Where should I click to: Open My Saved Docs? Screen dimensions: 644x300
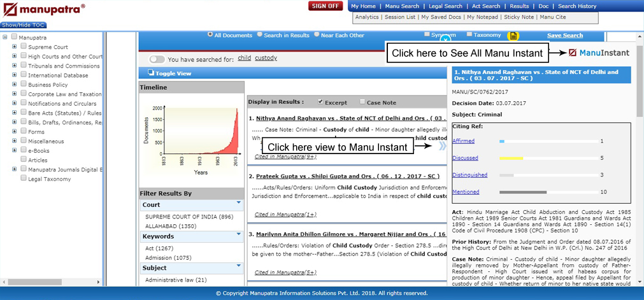(441, 17)
